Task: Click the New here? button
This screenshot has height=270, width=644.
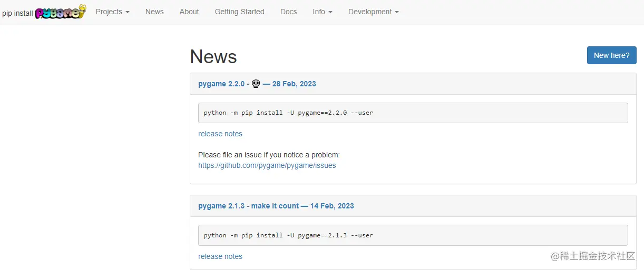Action: pyautogui.click(x=611, y=55)
